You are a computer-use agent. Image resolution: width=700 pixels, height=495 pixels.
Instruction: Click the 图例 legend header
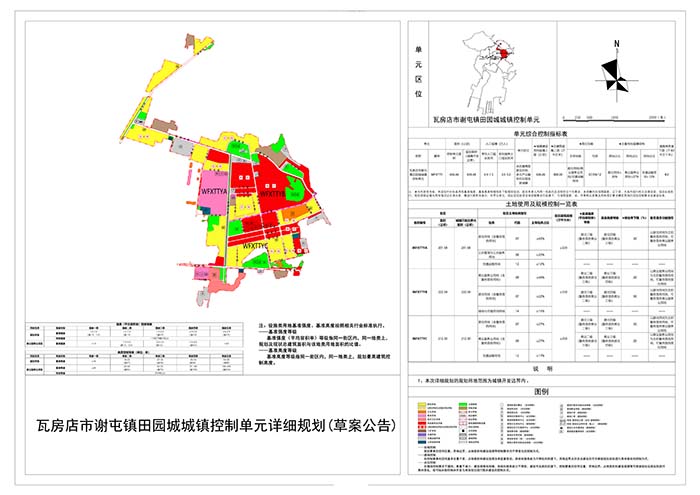pyautogui.click(x=541, y=392)
